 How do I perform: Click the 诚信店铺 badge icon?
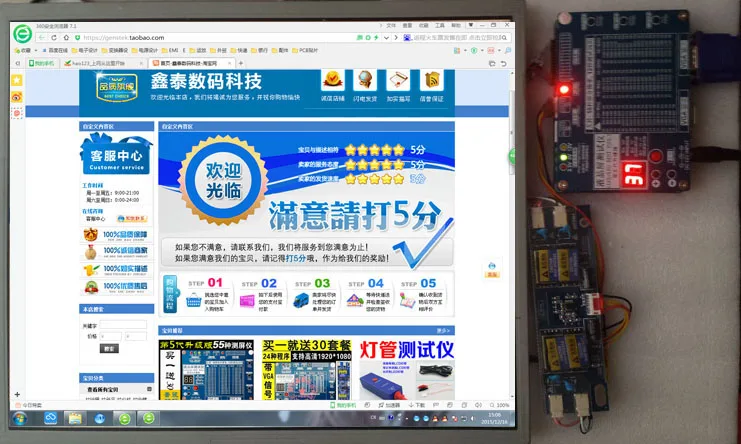[x=333, y=86]
